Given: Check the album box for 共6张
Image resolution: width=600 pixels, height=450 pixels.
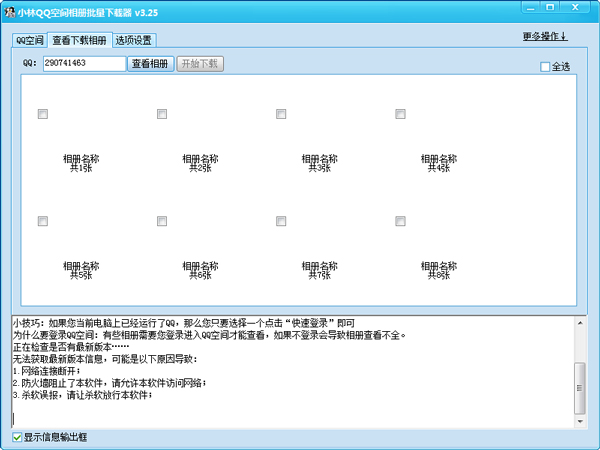Looking at the screenshot, I should pyautogui.click(x=162, y=221).
